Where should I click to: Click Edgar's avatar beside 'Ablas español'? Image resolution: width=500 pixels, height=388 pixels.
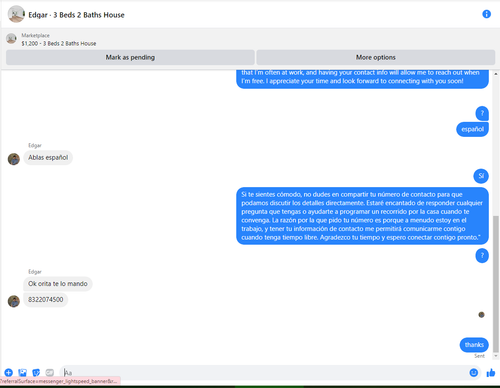click(x=14, y=159)
